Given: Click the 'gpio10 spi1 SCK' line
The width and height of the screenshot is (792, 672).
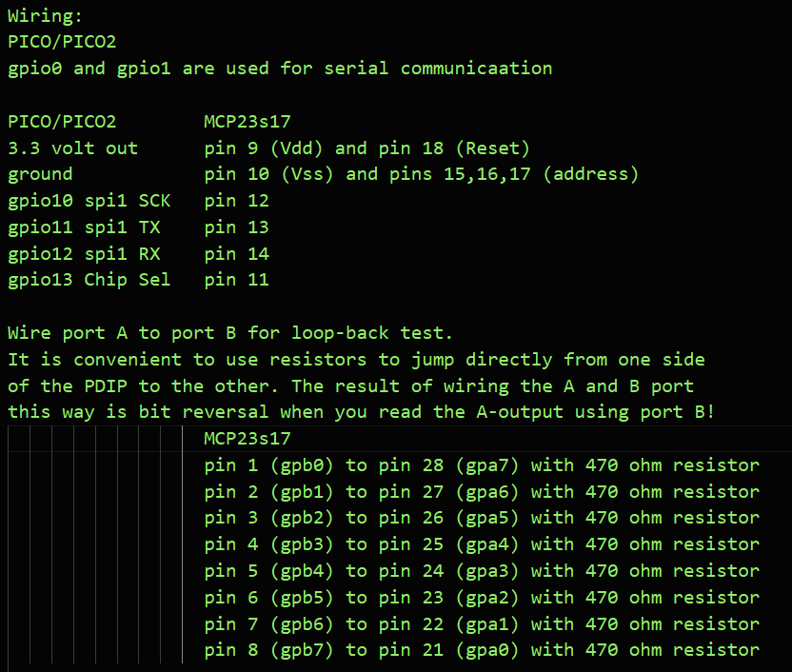Looking at the screenshot, I should coord(89,201).
